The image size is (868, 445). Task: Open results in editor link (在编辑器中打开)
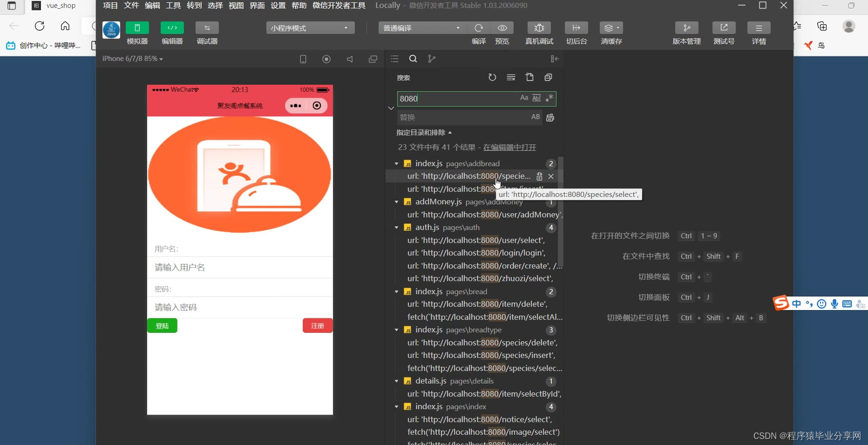tap(509, 147)
